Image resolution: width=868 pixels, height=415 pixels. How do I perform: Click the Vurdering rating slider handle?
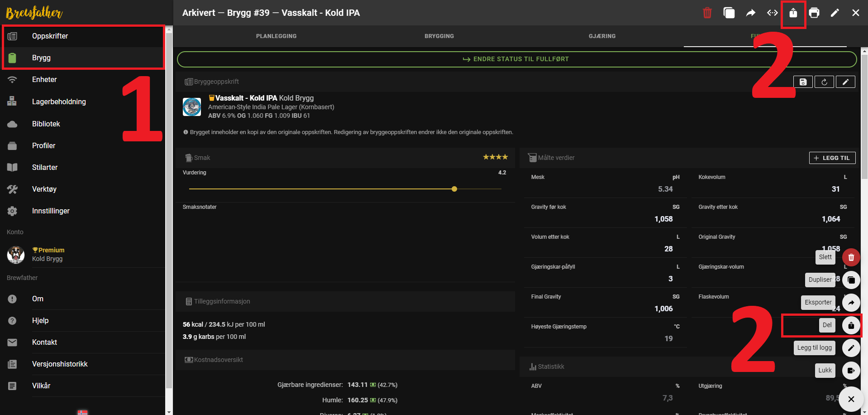[454, 189]
